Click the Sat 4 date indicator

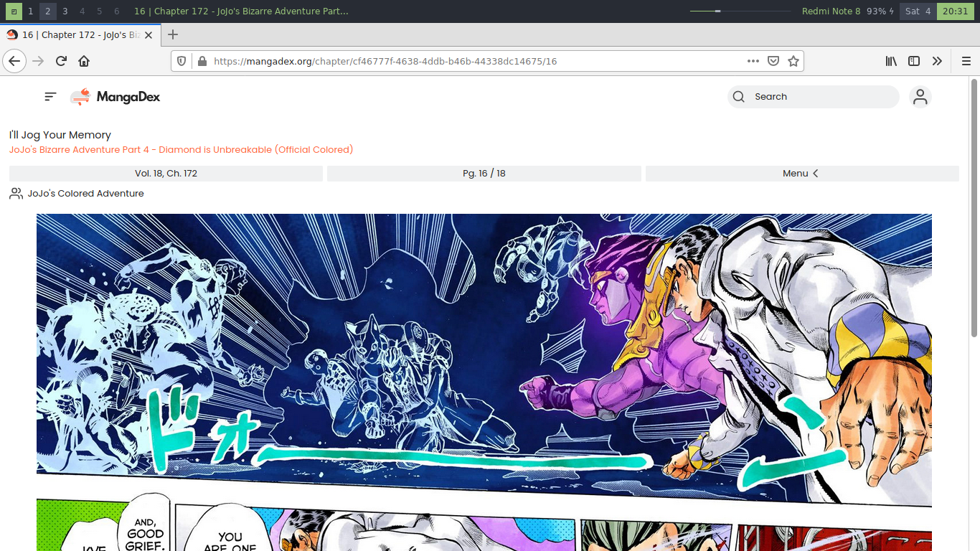click(918, 11)
